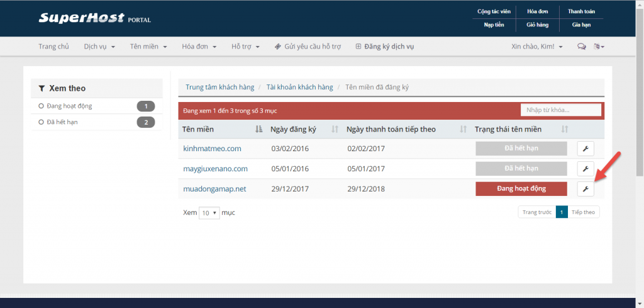The width and height of the screenshot is (644, 308).
Task: Expand the Dịch vụ dropdown menu
Action: point(99,47)
